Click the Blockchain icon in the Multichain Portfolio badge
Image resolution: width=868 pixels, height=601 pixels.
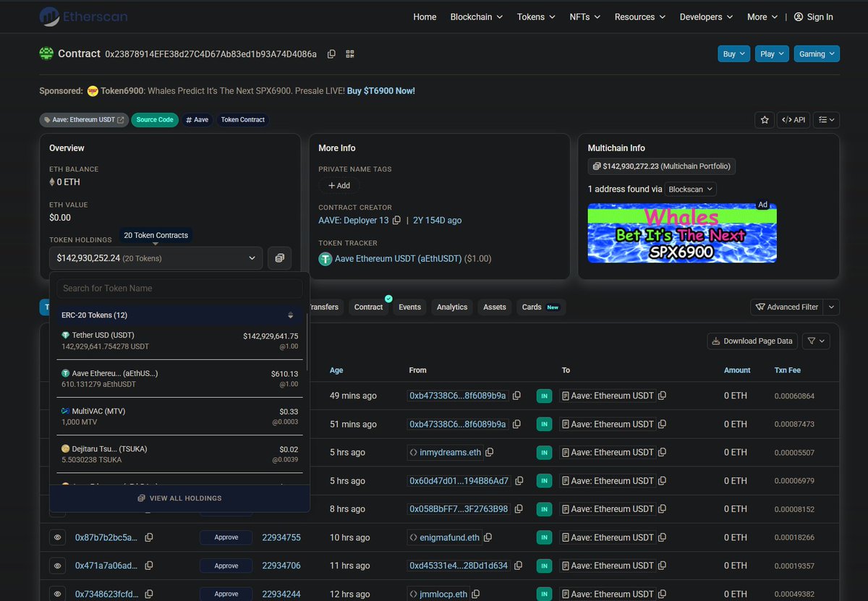point(597,166)
